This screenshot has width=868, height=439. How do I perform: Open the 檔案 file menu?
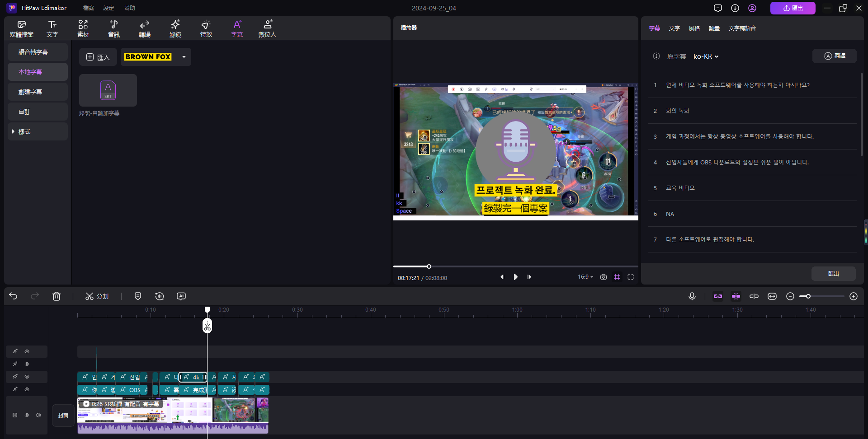point(89,8)
